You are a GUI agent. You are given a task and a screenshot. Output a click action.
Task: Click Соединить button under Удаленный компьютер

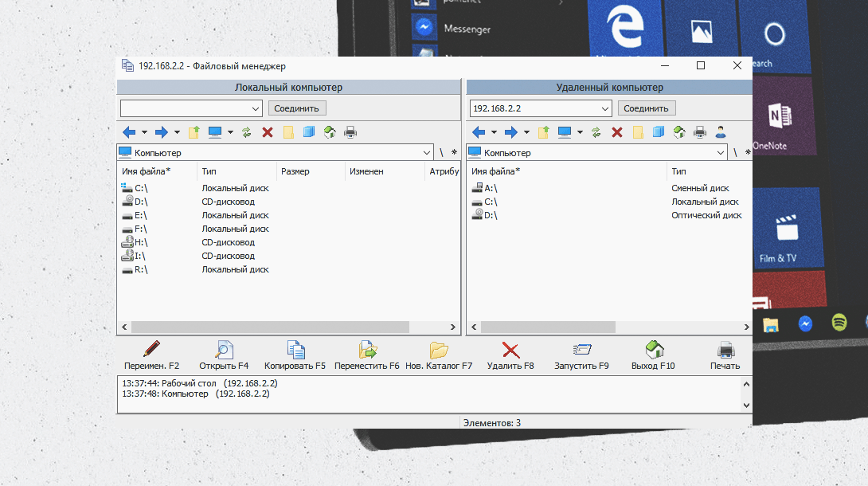(x=647, y=108)
